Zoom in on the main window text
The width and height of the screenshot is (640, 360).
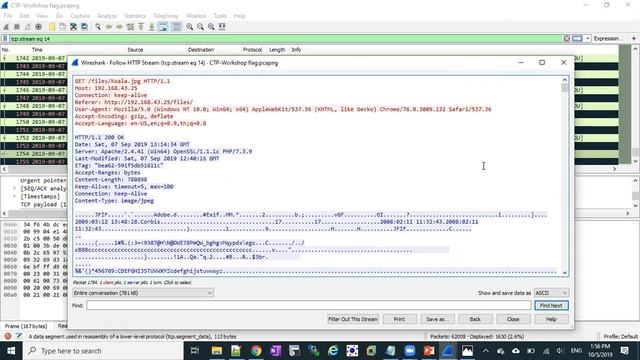[x=190, y=27]
